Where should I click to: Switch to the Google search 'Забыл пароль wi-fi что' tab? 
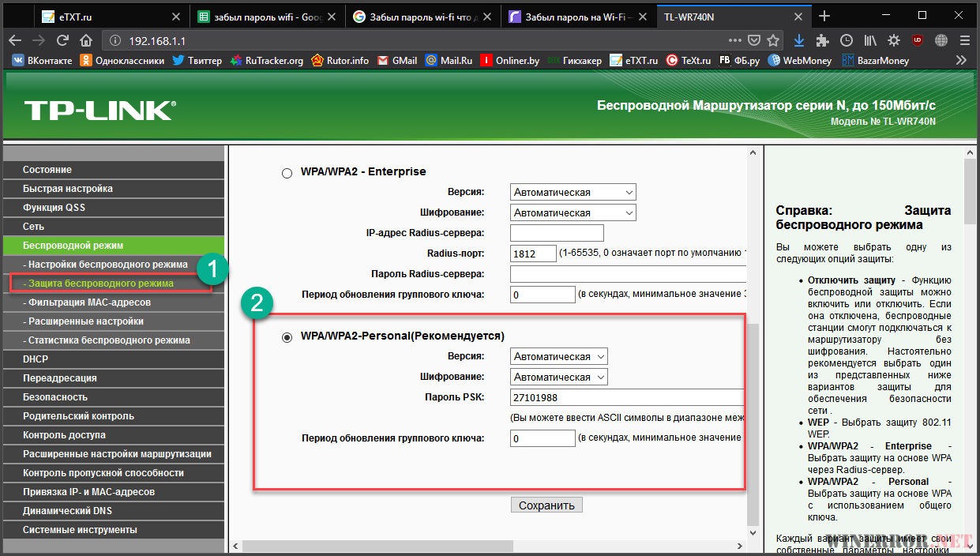[x=423, y=16]
